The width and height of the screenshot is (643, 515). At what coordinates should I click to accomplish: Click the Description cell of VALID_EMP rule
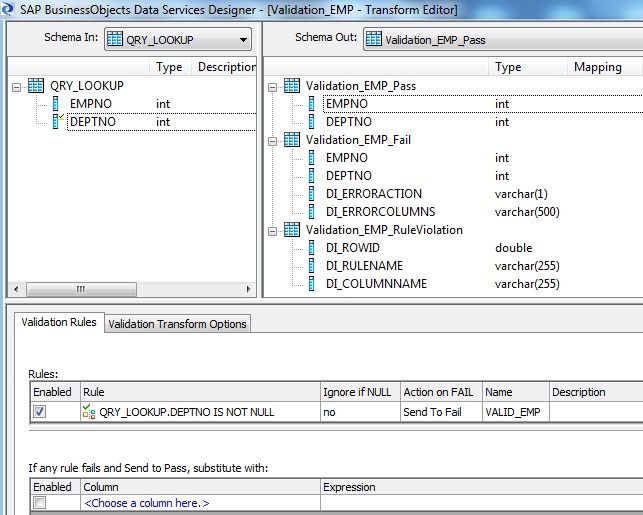coord(596,412)
